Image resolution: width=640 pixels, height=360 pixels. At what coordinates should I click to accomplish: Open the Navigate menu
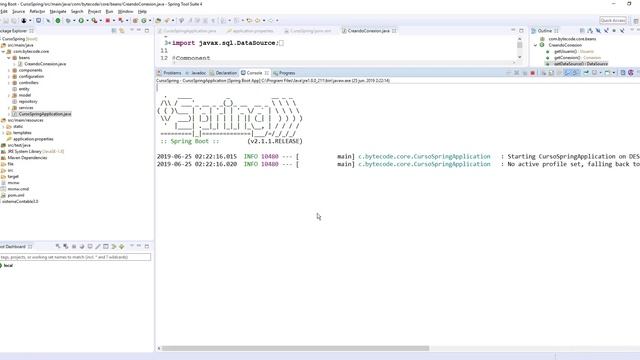[58, 11]
